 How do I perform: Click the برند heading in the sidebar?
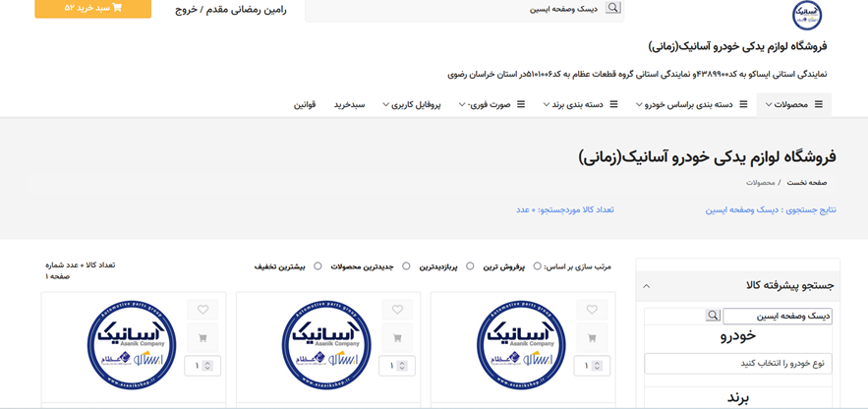click(x=738, y=397)
